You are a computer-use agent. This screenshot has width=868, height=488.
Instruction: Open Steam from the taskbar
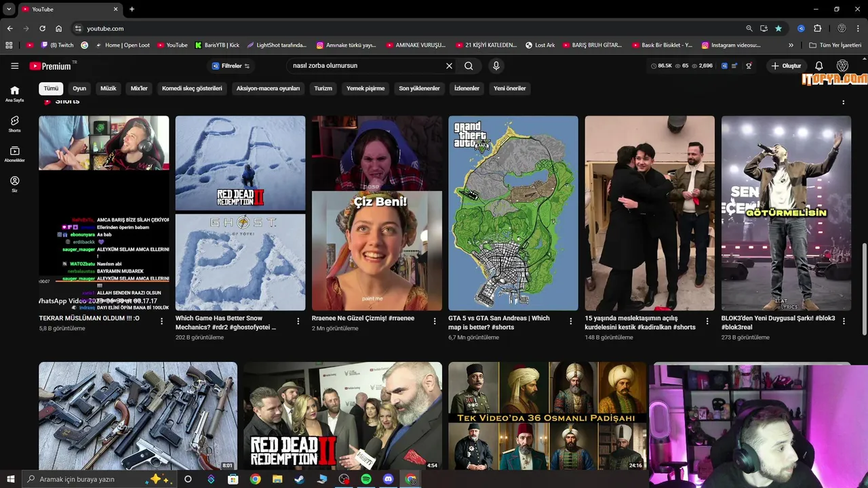(x=299, y=479)
